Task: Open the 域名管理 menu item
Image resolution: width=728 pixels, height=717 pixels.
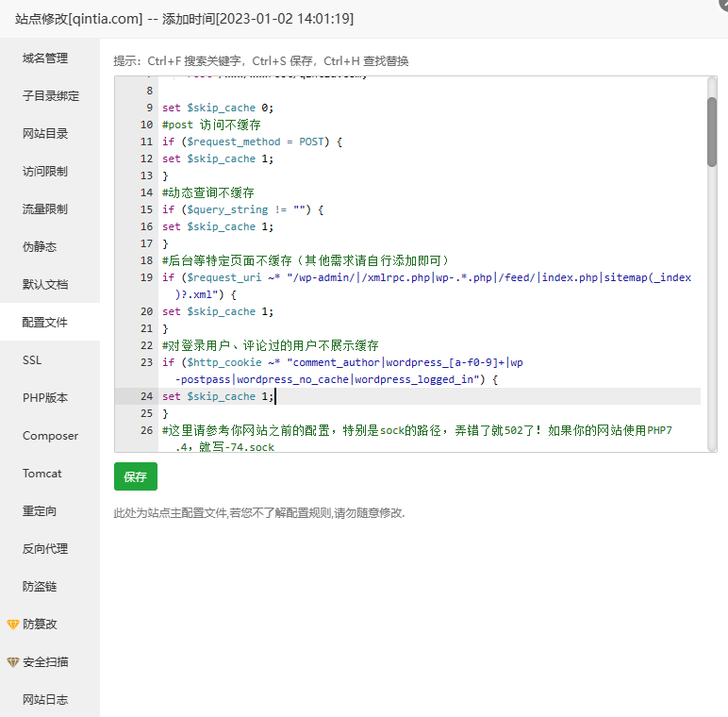Action: click(x=45, y=58)
